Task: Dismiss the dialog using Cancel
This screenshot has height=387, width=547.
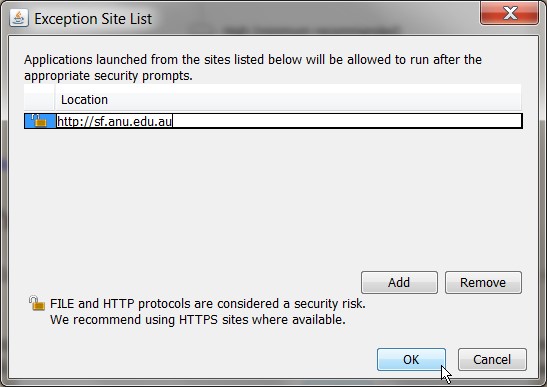Action: 492,359
